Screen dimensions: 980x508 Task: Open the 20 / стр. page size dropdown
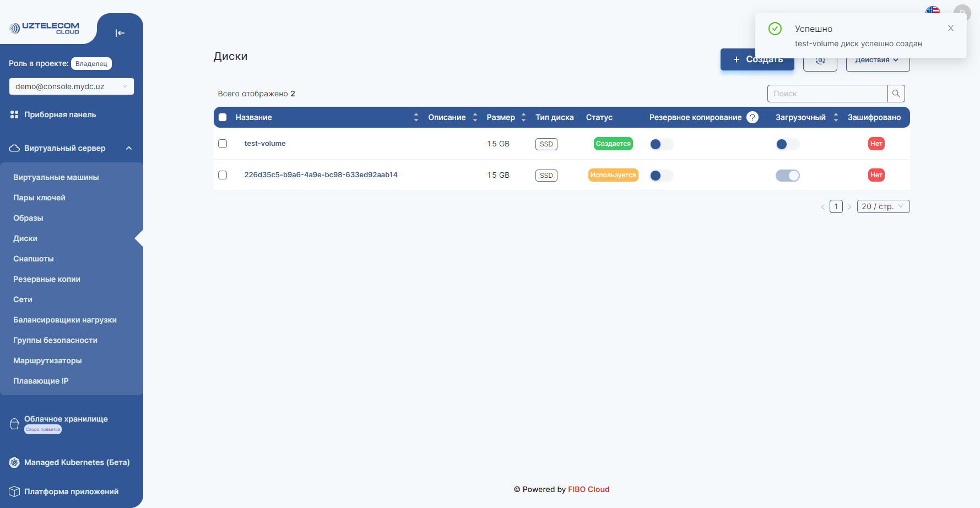click(882, 206)
